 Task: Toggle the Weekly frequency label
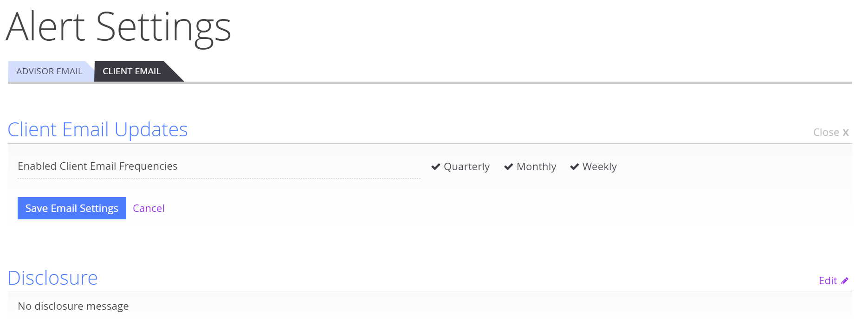click(599, 167)
